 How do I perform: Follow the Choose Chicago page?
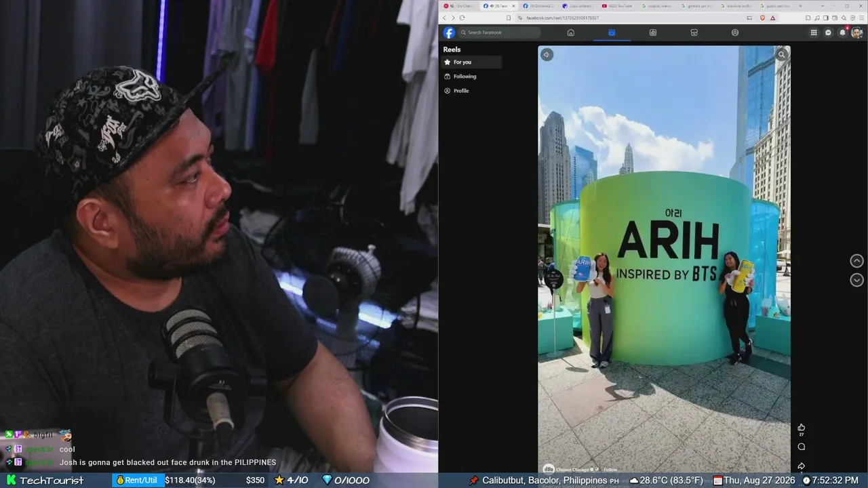pos(610,469)
